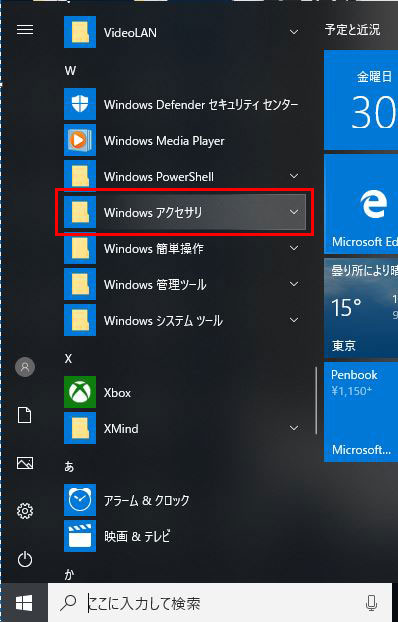Expand the XMind folder chevron
398x622 pixels.
294,428
